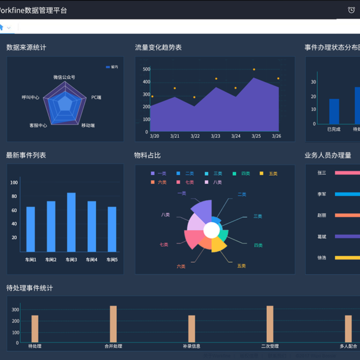Click the 多人配合 tan bar
Screen dimensions: 360x360
[348, 329]
